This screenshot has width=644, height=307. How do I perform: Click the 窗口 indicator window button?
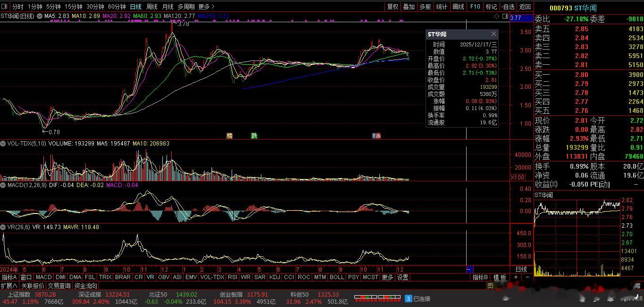click(26, 277)
